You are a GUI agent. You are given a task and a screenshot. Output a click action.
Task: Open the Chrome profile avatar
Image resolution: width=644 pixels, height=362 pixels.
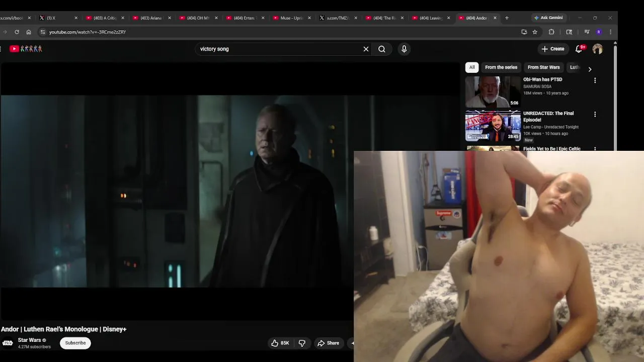click(599, 32)
